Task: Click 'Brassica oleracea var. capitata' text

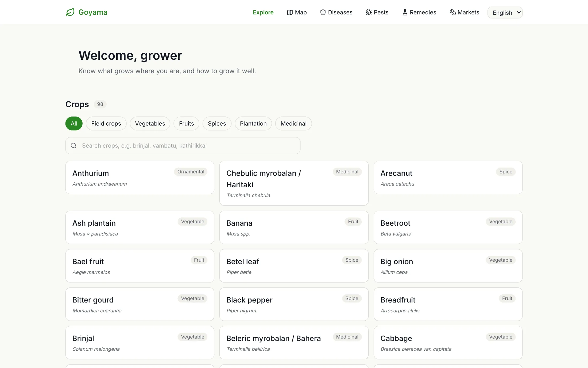Action: 416,349
